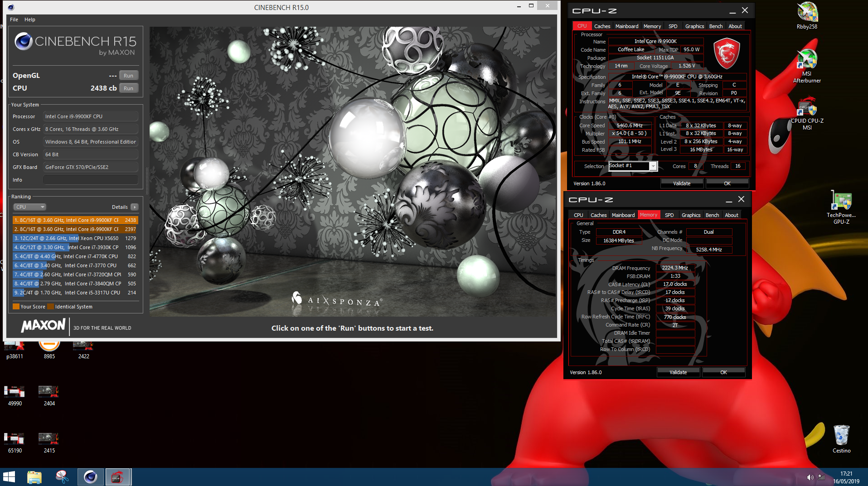
Task: Open TechPowerUp GPU-Z desktop shortcut
Action: tap(841, 207)
